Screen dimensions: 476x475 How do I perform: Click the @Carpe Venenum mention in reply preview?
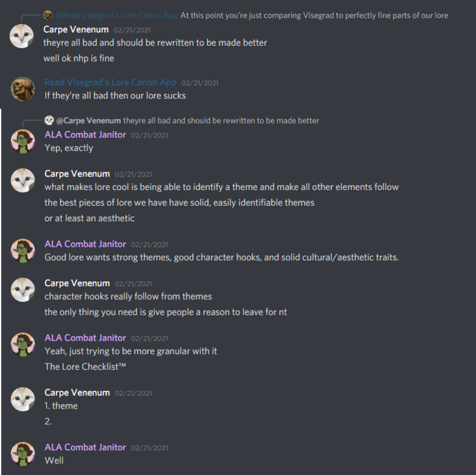tap(89, 121)
